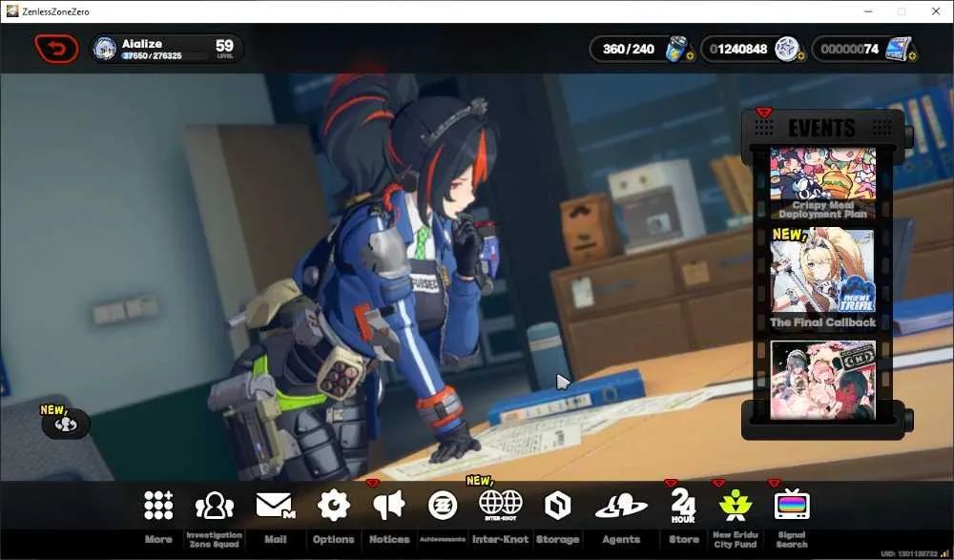Viewport: 954px width, 560px height.
Task: Close the ZenlessZoneZero window
Action: point(936,11)
